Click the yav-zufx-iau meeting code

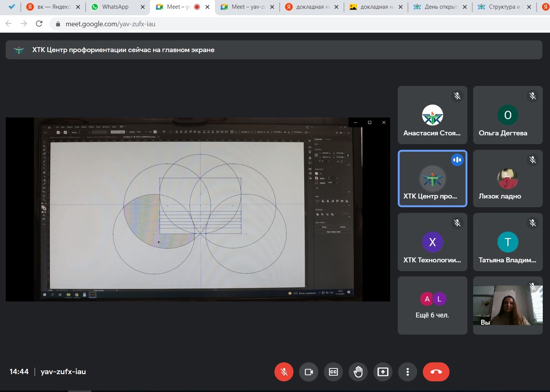[x=63, y=372]
